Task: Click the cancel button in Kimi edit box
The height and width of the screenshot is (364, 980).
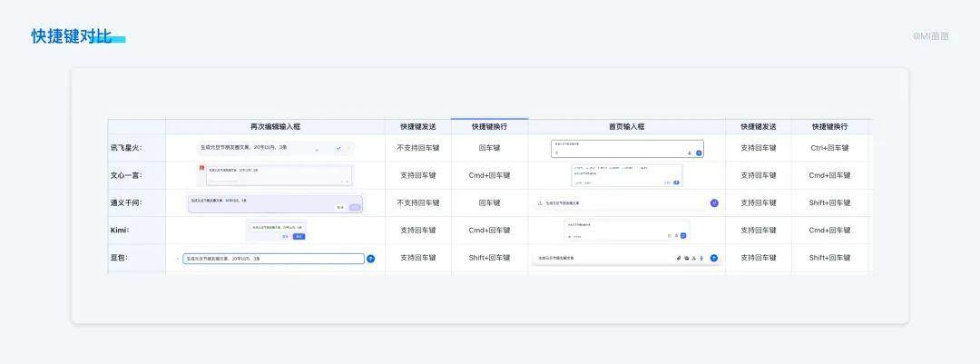Action: pos(285,236)
